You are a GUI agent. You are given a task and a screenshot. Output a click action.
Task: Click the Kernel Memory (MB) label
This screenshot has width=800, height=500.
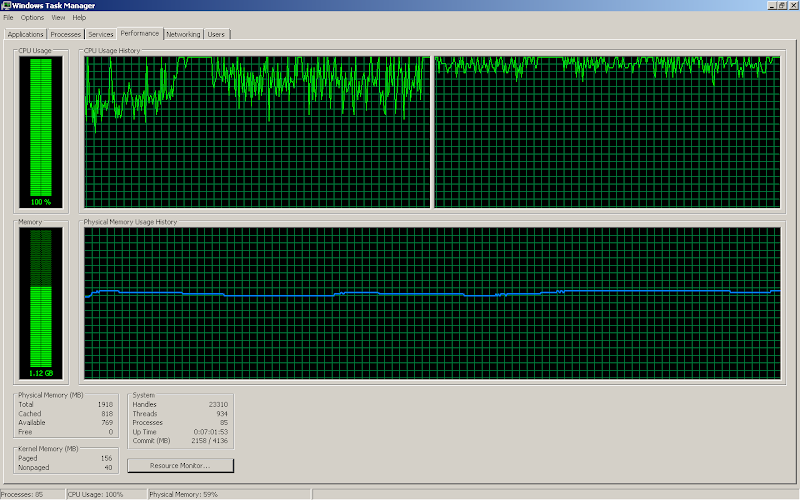pos(48,448)
